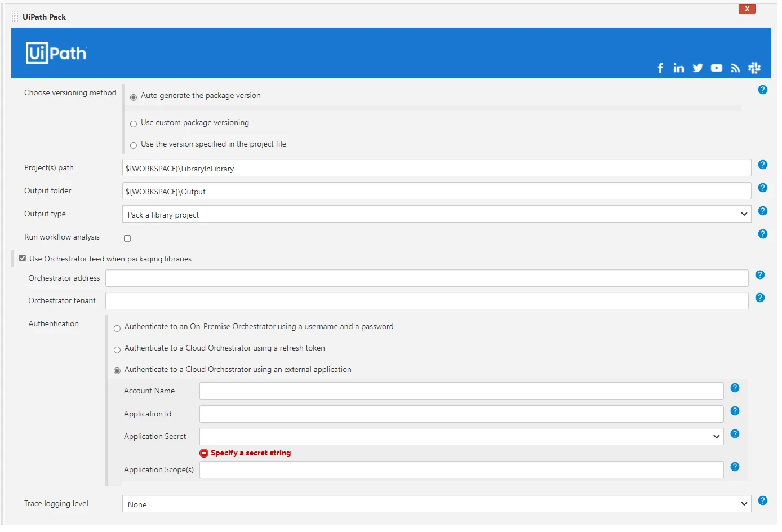Click the Project(s) path input field
Screen dimensions: 782x532
[437, 168]
